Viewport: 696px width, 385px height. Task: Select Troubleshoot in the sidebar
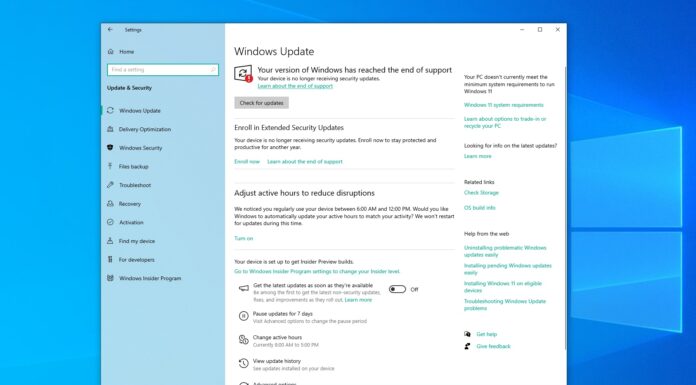coord(135,185)
